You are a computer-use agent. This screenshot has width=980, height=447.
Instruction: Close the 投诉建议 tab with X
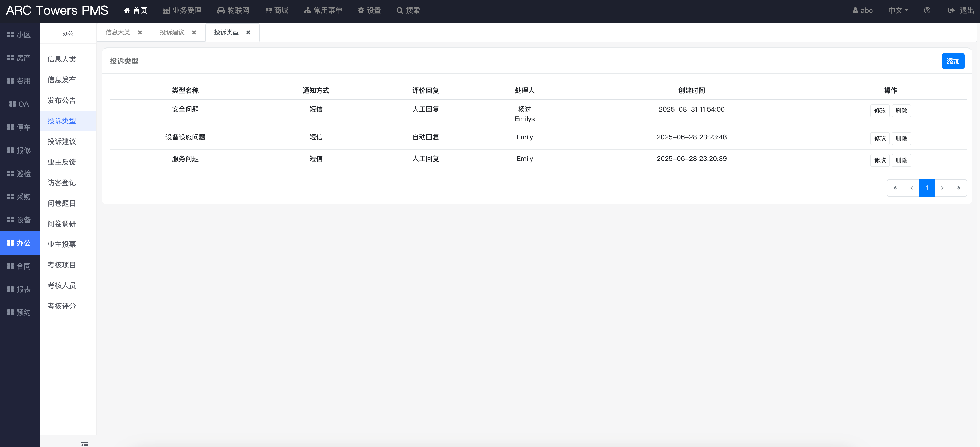coord(194,33)
